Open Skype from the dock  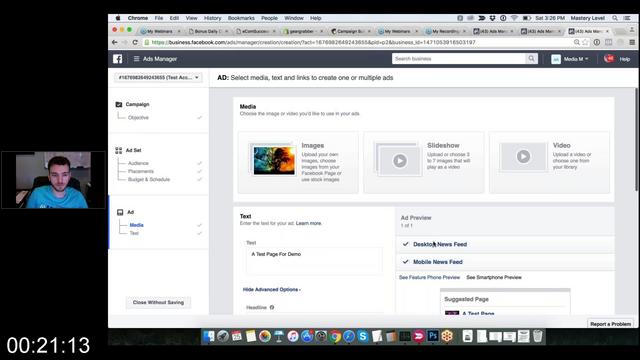pos(363,336)
